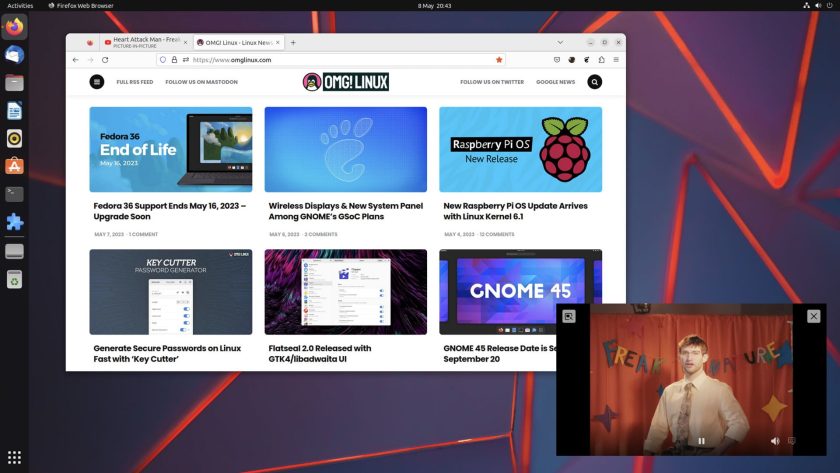Open Extensions puzzle app from the dock
Screen dimensions: 840x473
click(x=14, y=222)
